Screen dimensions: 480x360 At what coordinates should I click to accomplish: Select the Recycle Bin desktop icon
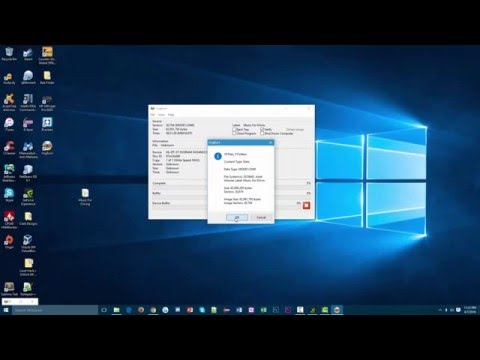pos(9,54)
